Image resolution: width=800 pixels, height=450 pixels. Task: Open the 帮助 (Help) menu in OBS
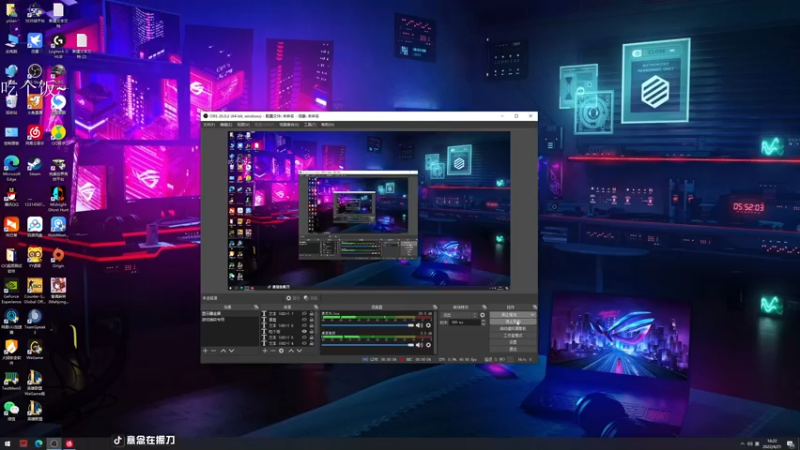327,124
